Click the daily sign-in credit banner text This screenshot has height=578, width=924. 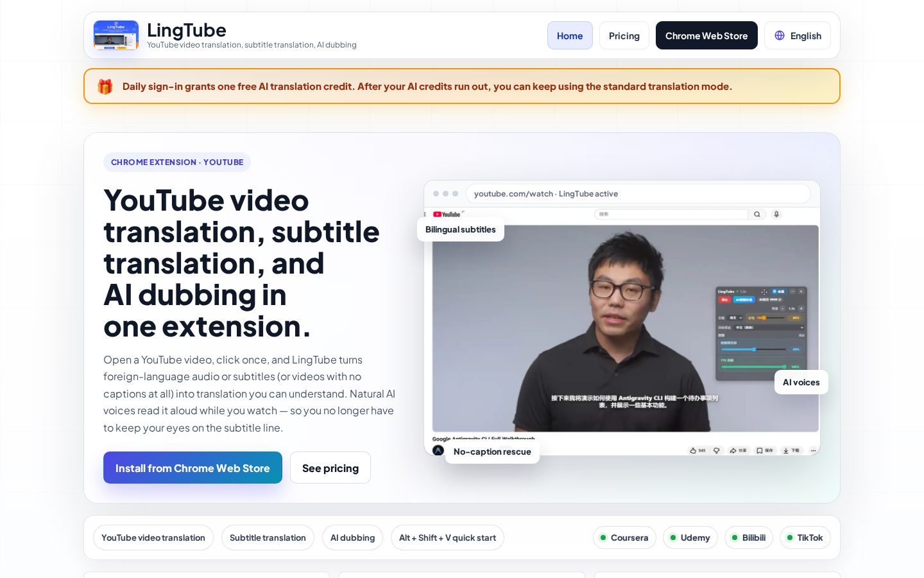tap(427, 87)
